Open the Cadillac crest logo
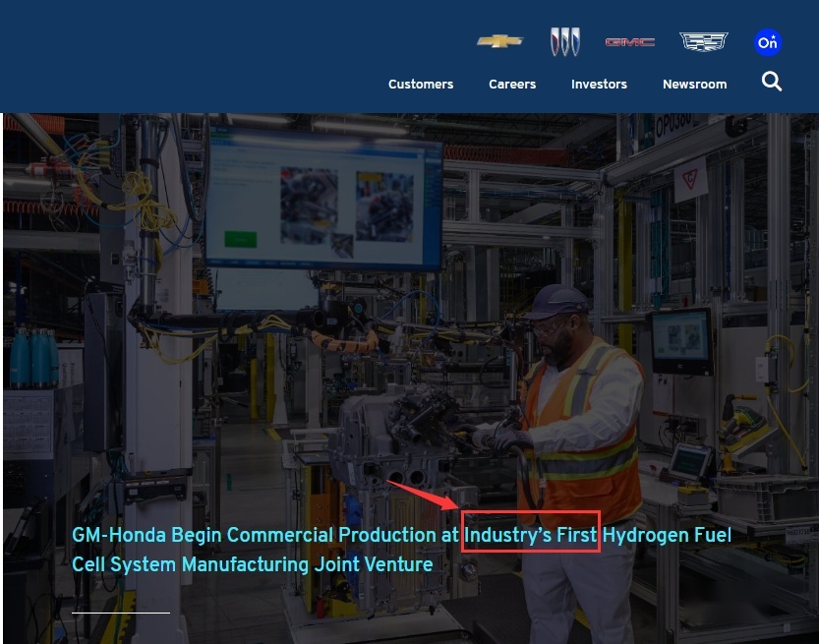The width and height of the screenshot is (819, 644). pyautogui.click(x=704, y=41)
